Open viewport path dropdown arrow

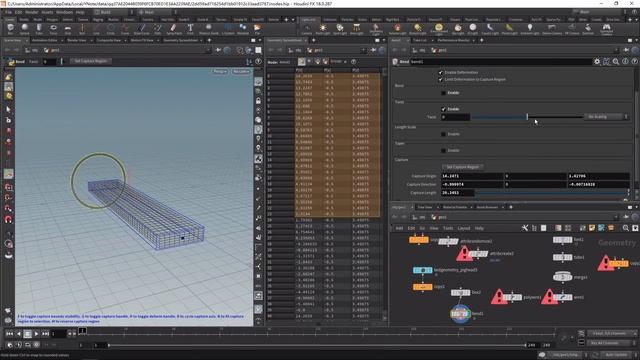(x=208, y=50)
